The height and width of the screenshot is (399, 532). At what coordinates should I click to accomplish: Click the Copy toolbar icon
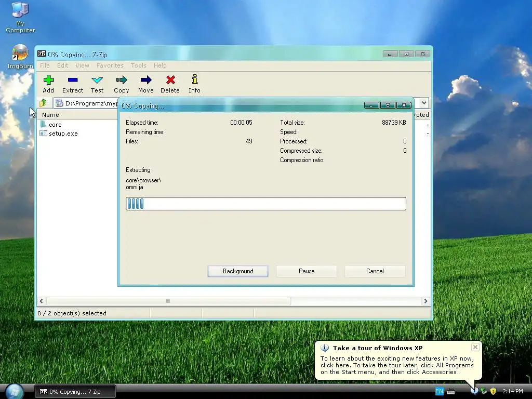pos(122,80)
